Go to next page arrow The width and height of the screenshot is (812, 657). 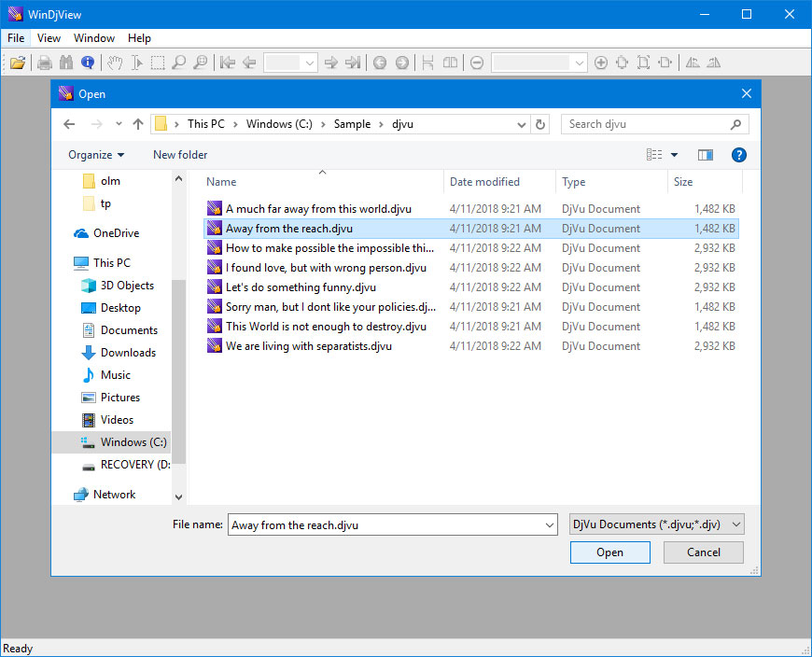pos(331,63)
